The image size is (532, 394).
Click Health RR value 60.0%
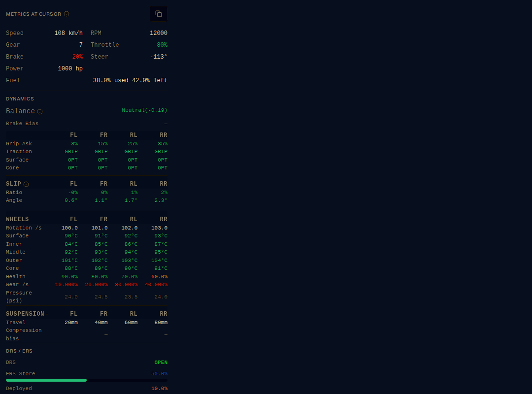[159, 277]
